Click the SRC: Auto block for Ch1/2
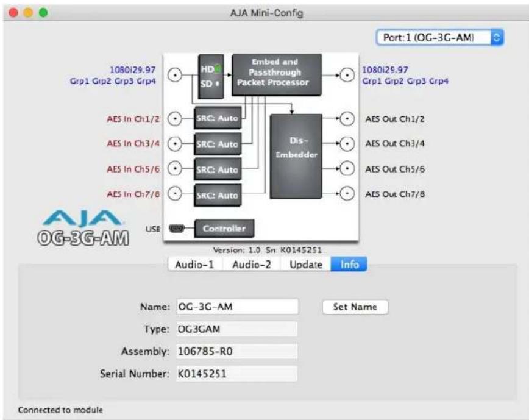Screen dimensions: 529x420 [218, 118]
